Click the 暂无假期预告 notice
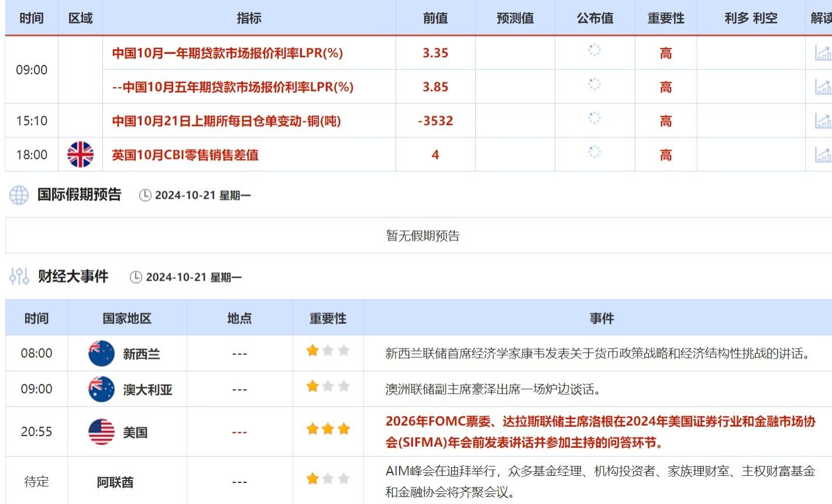The width and height of the screenshot is (832, 504). (x=423, y=236)
